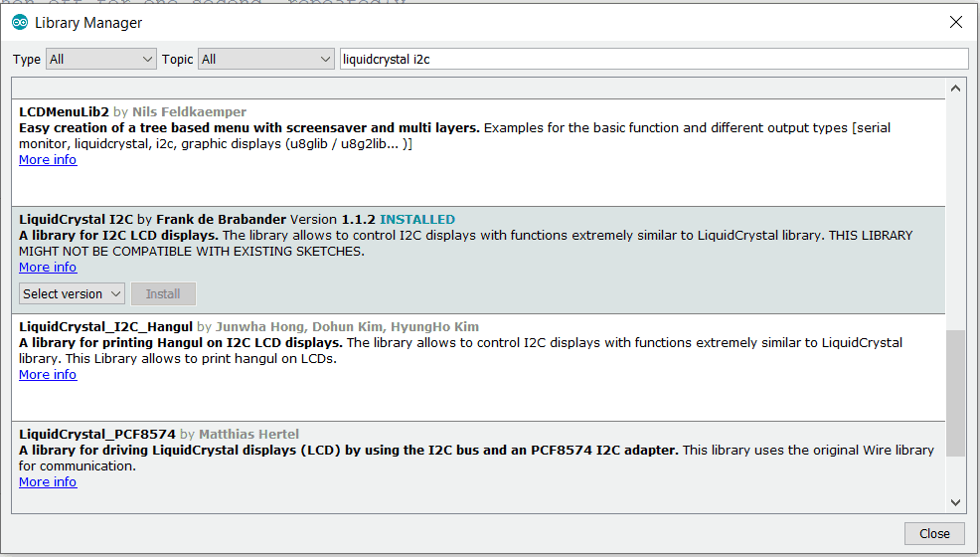The width and height of the screenshot is (980, 557).
Task: Click the vertical scrollbar thumb
Action: point(955,393)
